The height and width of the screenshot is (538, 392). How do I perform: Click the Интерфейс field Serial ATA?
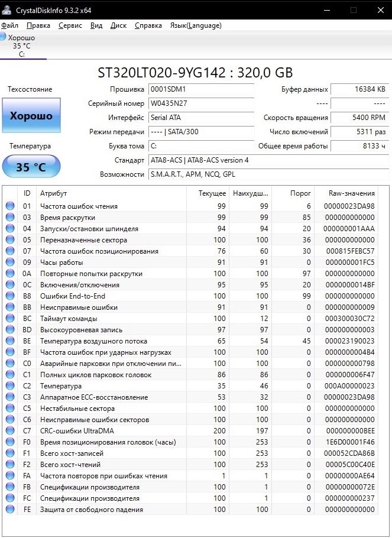coord(201,117)
